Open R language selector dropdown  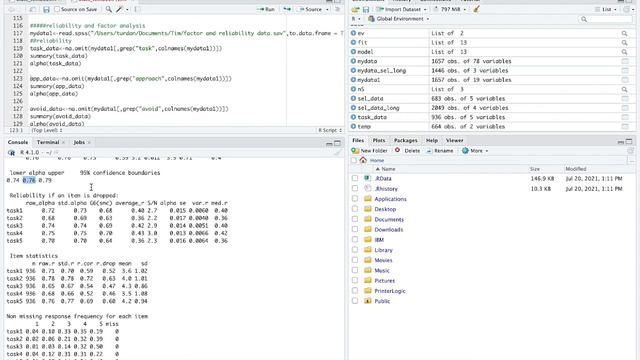click(356, 19)
